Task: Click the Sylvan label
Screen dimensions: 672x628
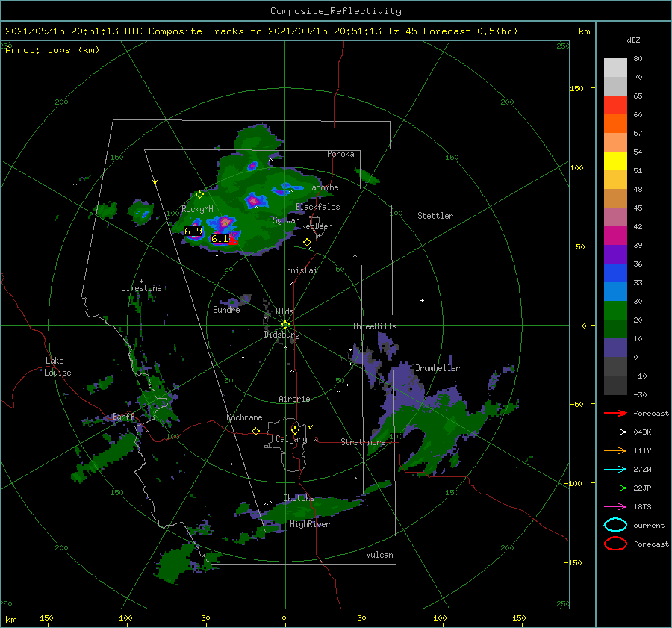Action: coord(286,220)
